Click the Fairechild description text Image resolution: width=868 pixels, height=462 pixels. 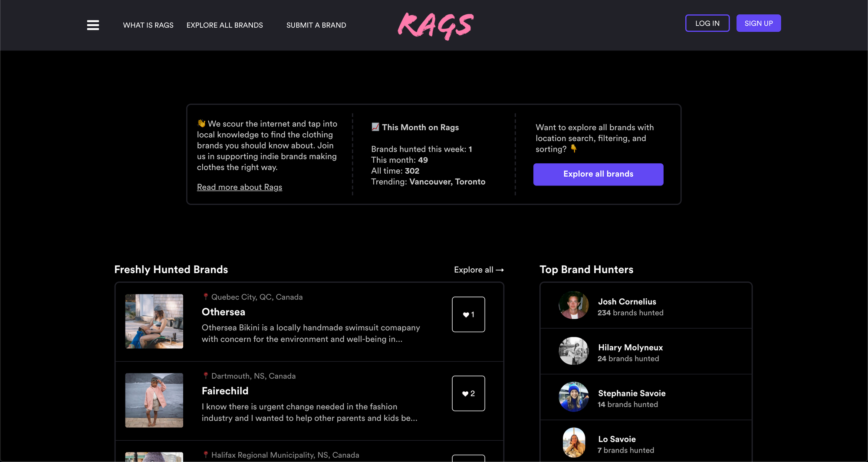[x=309, y=412]
